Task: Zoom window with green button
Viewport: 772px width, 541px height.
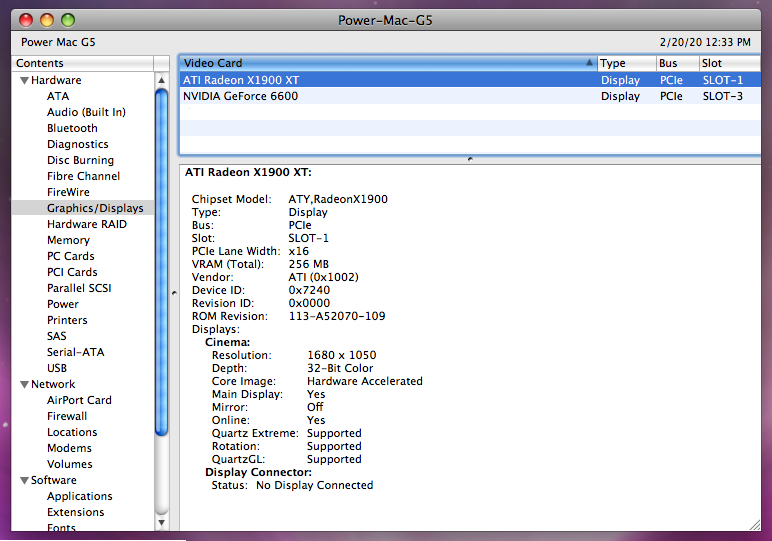Action: [68, 20]
